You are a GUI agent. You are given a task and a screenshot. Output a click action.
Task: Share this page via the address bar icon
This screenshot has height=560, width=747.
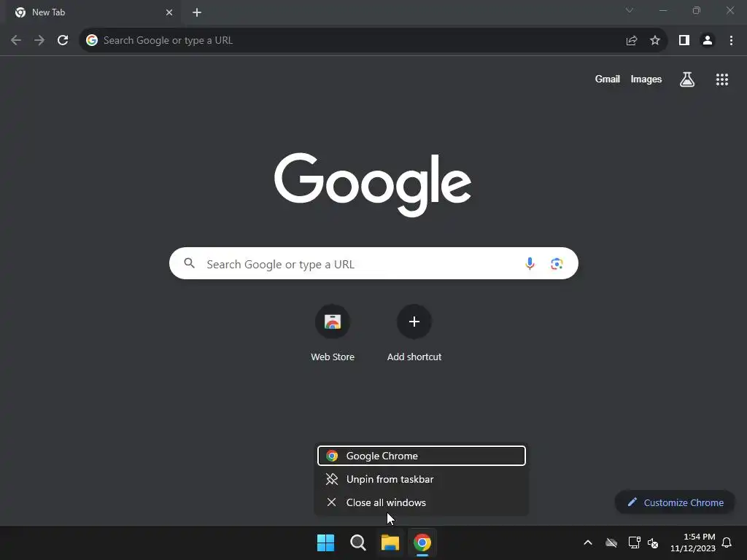(x=632, y=41)
